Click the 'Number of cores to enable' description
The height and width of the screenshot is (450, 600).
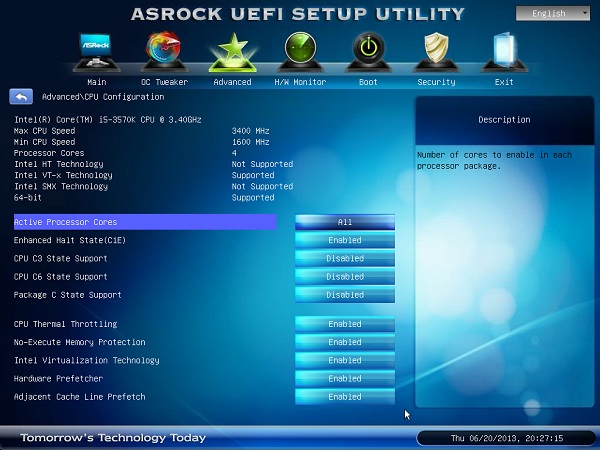494,160
